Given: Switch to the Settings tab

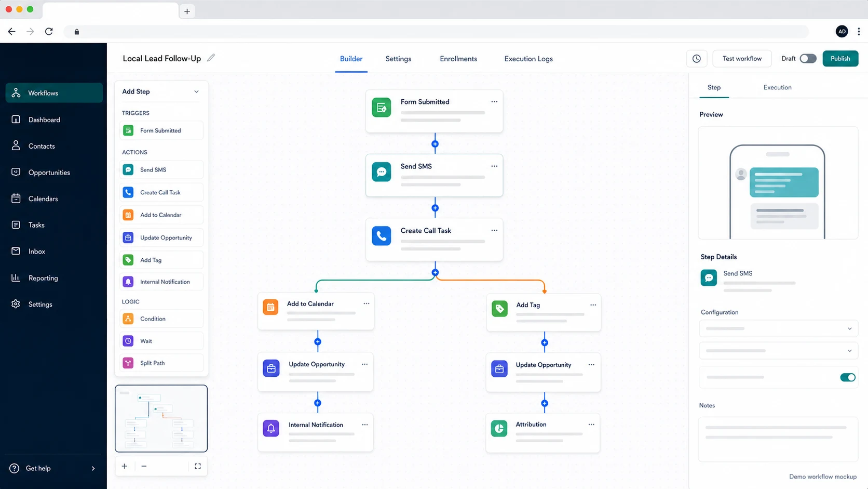Looking at the screenshot, I should coord(398,59).
